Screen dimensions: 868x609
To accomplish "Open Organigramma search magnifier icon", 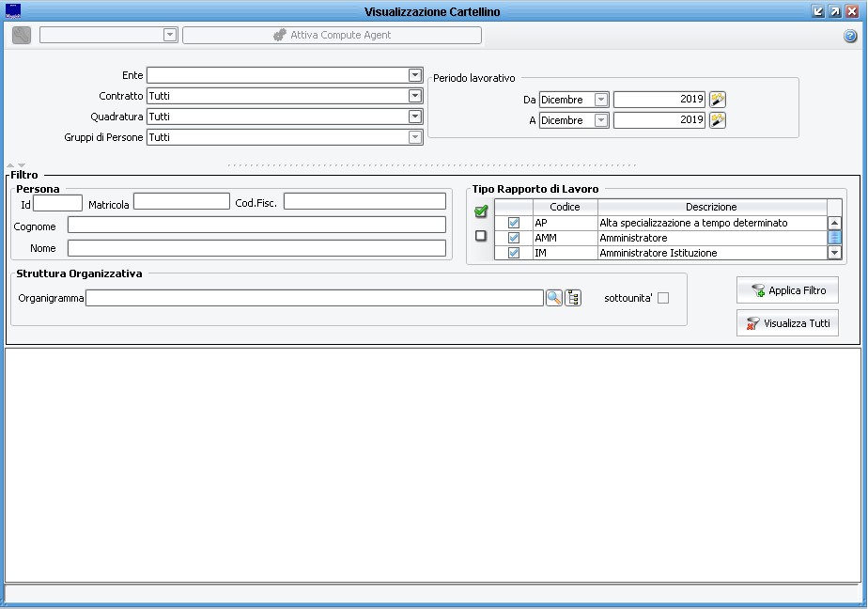I will (x=554, y=298).
